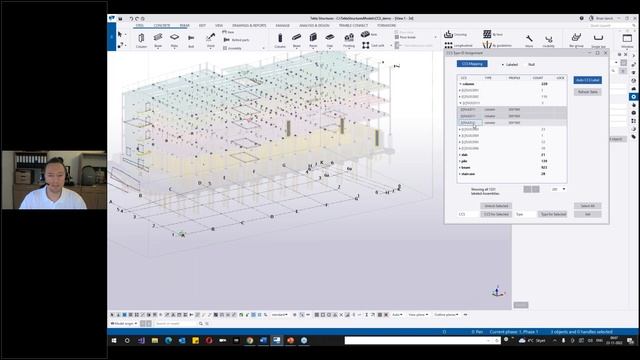
Task: Open the Auto snap depth dropdown
Action: click(x=397, y=315)
